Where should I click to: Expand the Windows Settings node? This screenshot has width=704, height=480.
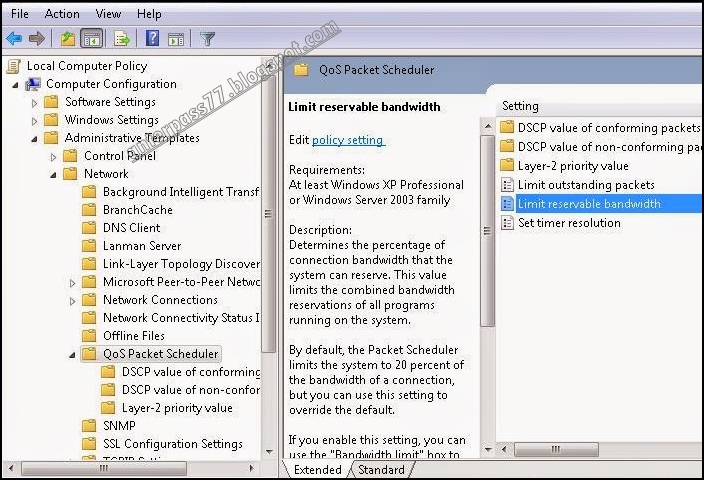(35, 121)
